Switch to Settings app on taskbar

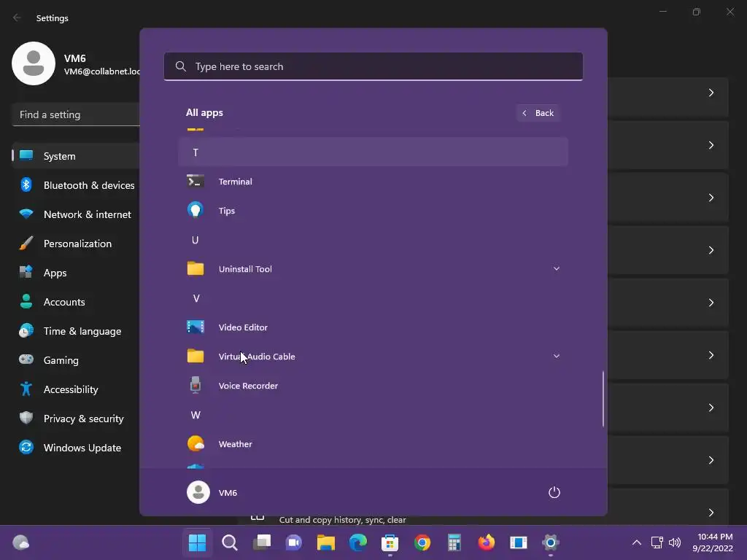tap(550, 542)
